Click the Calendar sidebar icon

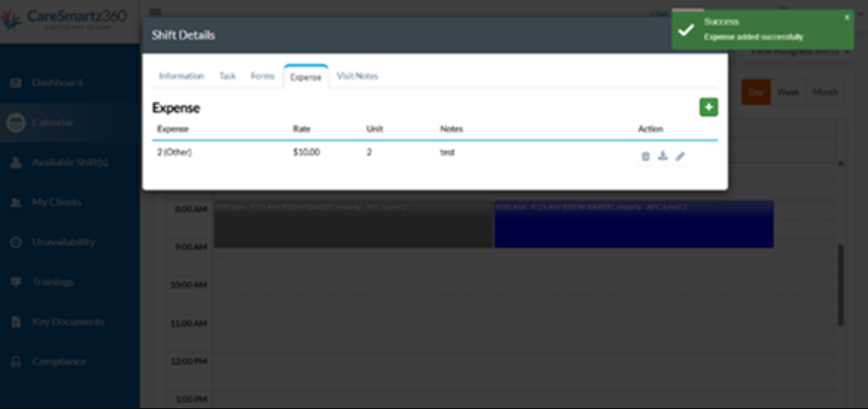point(17,123)
